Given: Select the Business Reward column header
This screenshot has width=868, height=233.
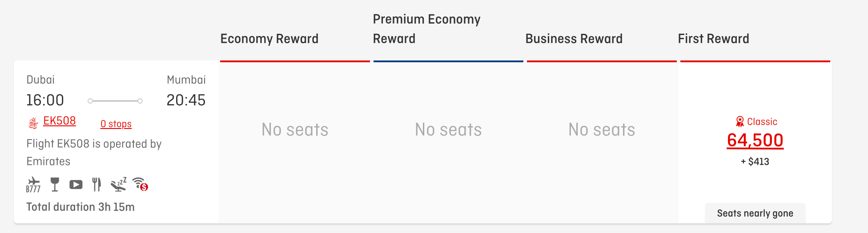Looking at the screenshot, I should (x=574, y=39).
